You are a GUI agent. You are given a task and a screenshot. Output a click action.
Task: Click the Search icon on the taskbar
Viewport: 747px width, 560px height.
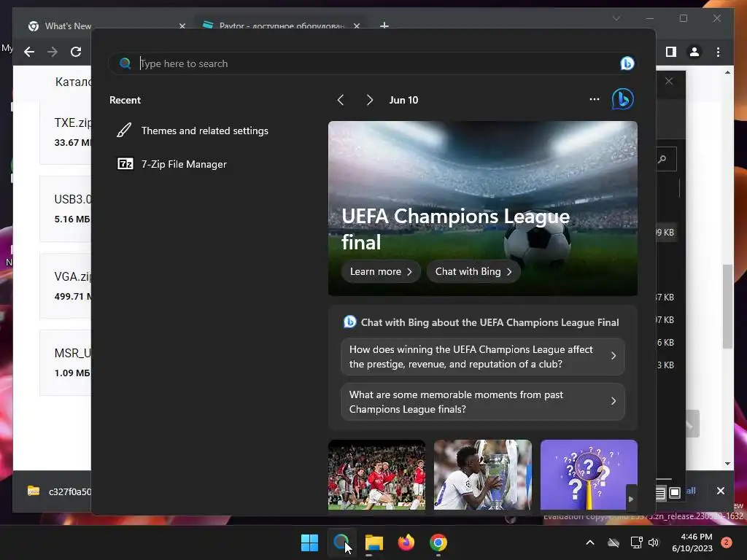(341, 542)
